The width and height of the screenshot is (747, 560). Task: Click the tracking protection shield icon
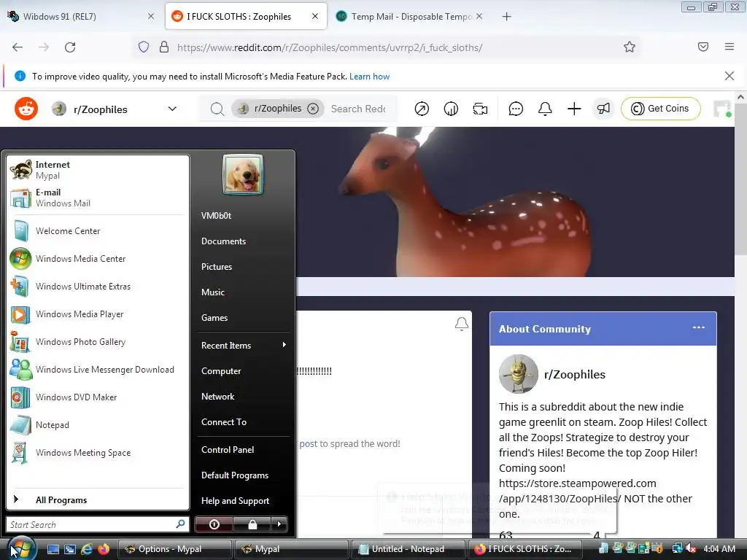tap(144, 47)
